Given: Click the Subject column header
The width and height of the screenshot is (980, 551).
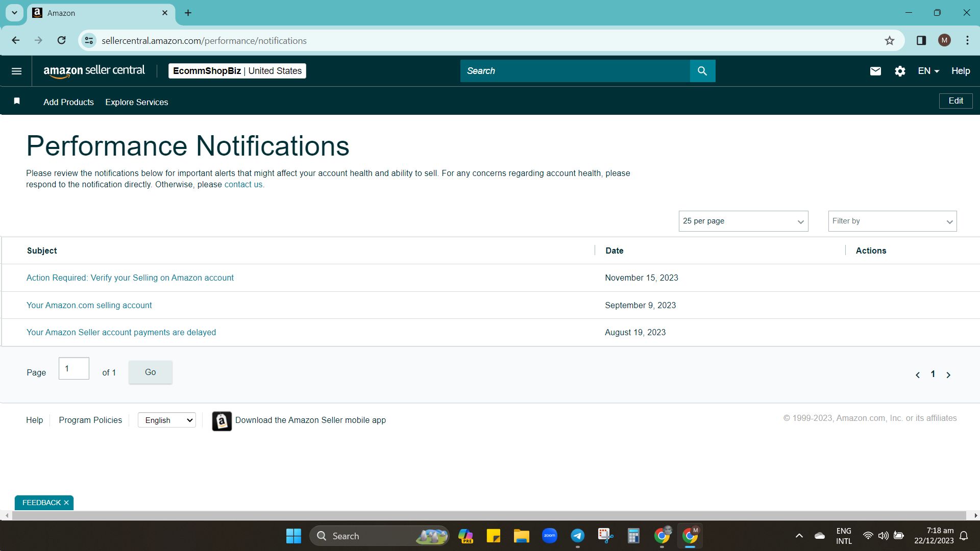Looking at the screenshot, I should pyautogui.click(x=42, y=251).
